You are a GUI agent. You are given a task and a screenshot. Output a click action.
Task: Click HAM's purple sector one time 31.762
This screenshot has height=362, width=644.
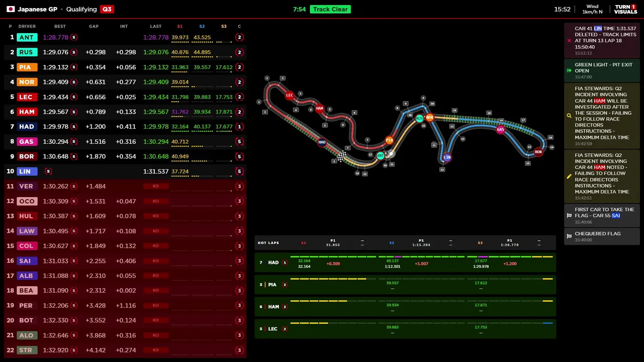point(180,112)
